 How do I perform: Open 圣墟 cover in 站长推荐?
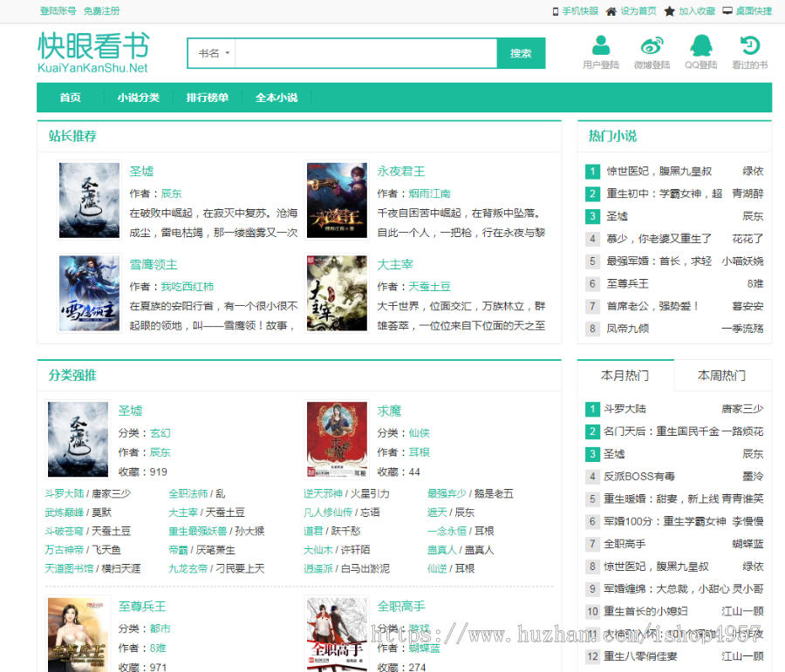[x=89, y=200]
